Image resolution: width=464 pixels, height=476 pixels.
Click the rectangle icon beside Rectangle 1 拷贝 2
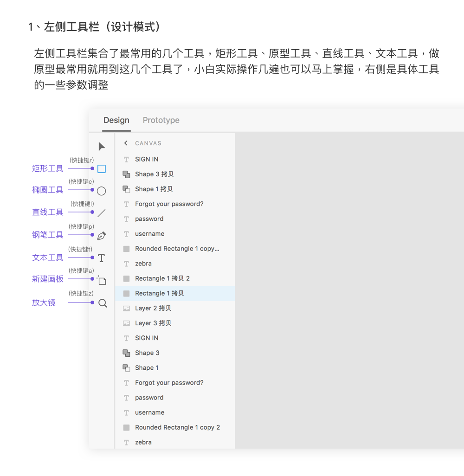pos(126,278)
